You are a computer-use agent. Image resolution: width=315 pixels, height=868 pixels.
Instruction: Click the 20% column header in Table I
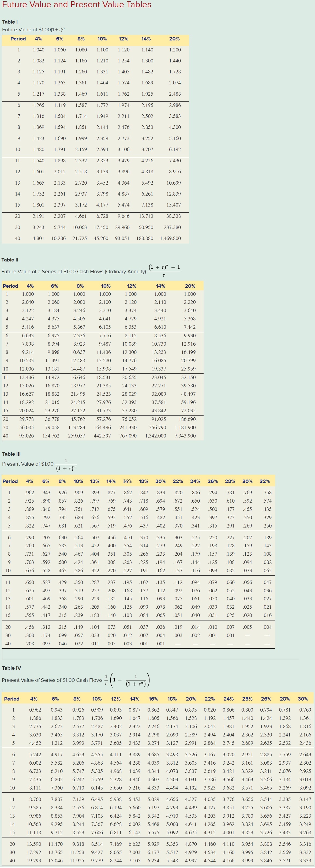175,39
